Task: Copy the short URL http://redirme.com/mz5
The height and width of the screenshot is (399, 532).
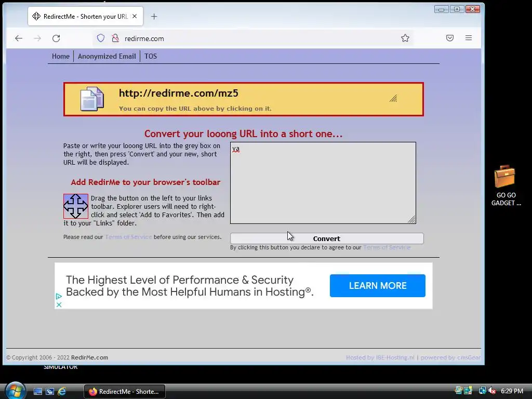Action: [x=179, y=94]
